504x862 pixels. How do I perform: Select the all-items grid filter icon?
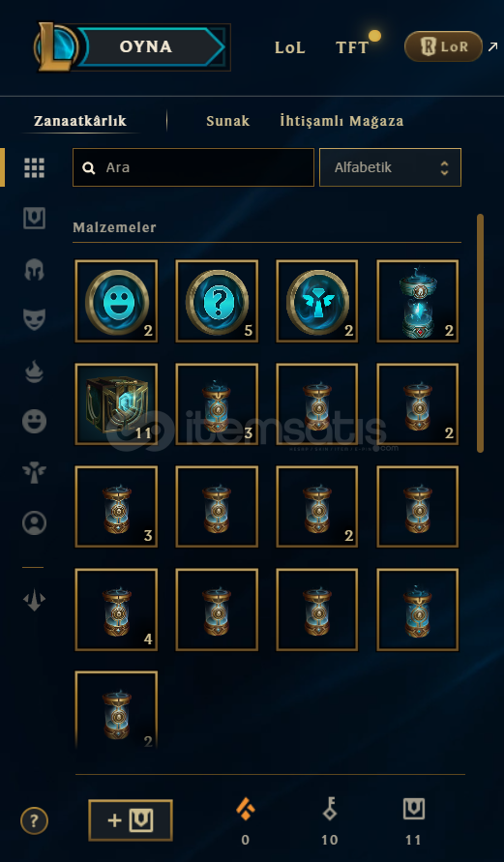[34, 167]
